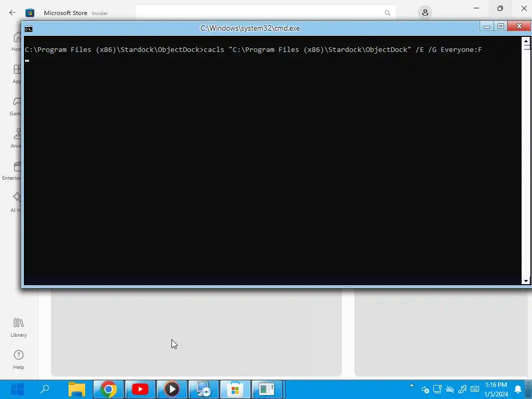Click the OneDrive cloud tray icon
This screenshot has width=532, height=399.
click(x=450, y=390)
